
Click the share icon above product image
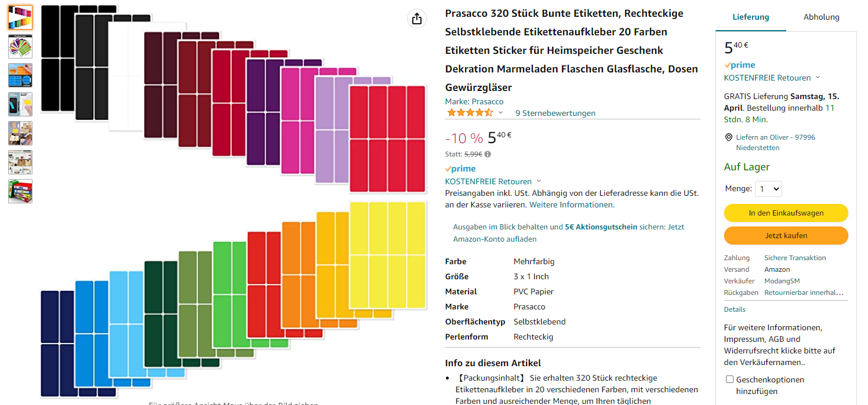(416, 19)
